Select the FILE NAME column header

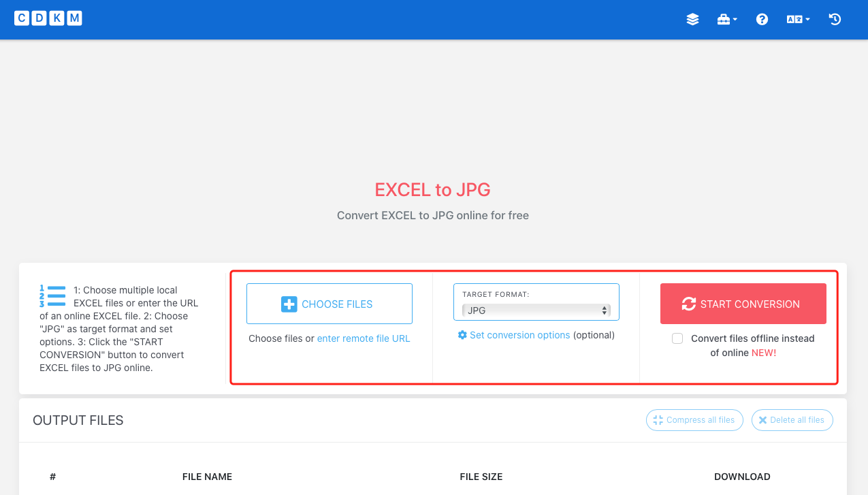click(x=207, y=477)
